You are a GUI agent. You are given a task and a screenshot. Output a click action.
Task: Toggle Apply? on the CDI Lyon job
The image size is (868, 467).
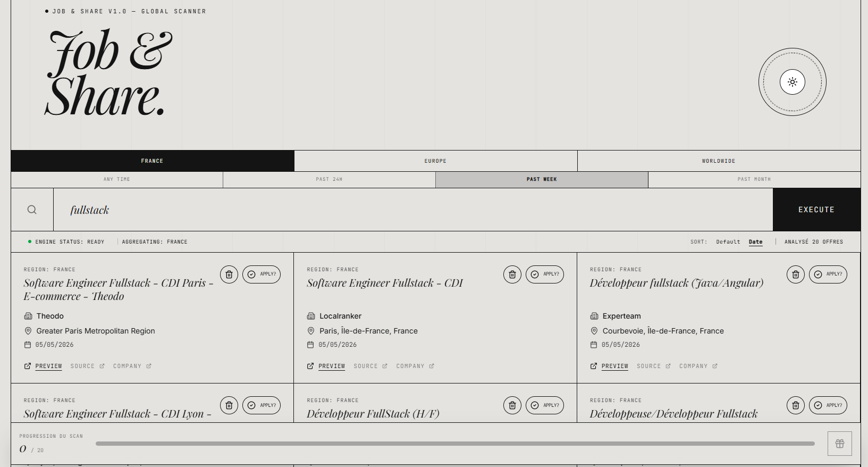click(x=262, y=405)
